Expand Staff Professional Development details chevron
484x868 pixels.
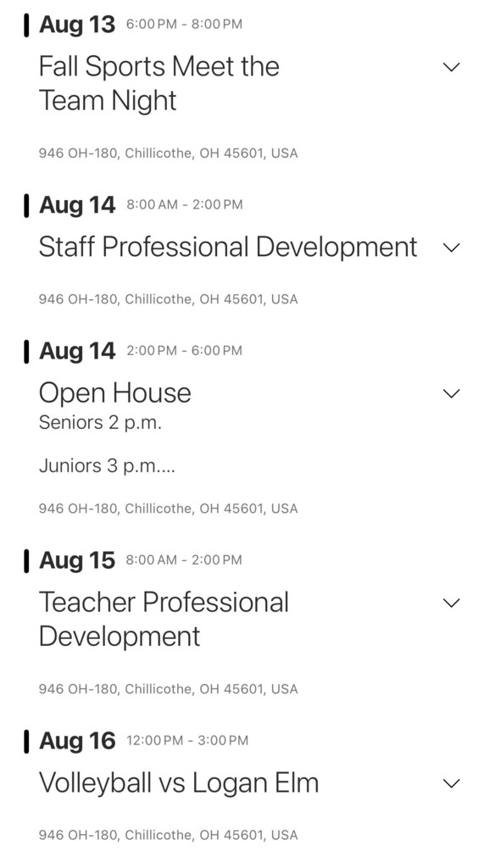[x=452, y=248]
